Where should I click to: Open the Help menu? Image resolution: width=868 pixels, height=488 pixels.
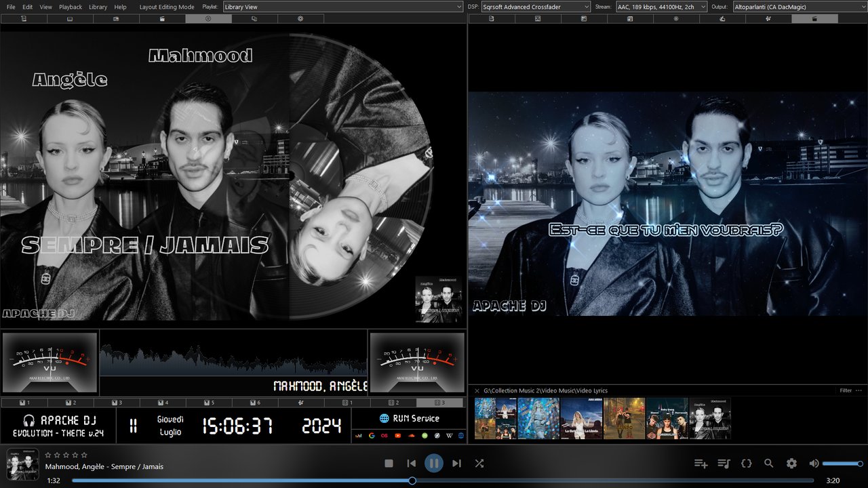click(120, 7)
